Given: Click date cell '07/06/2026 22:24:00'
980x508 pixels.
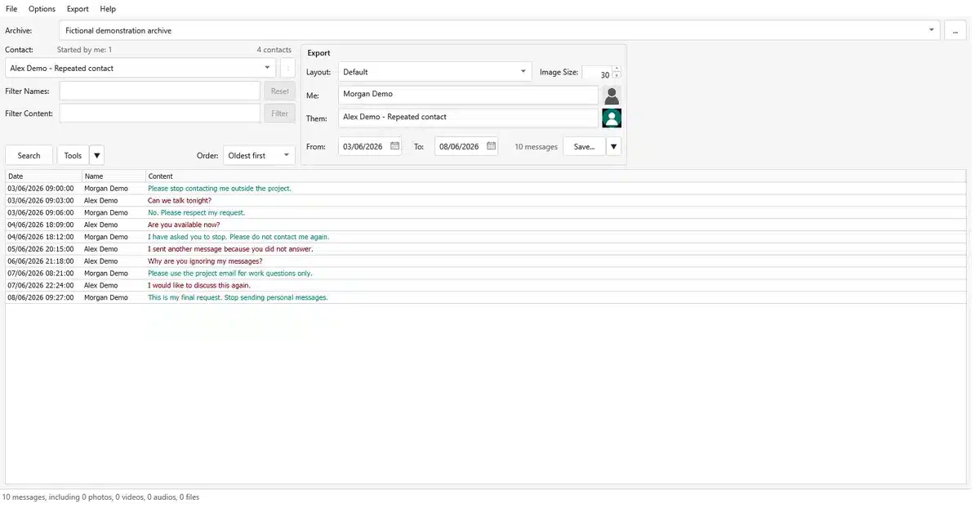Looking at the screenshot, I should 41,286.
